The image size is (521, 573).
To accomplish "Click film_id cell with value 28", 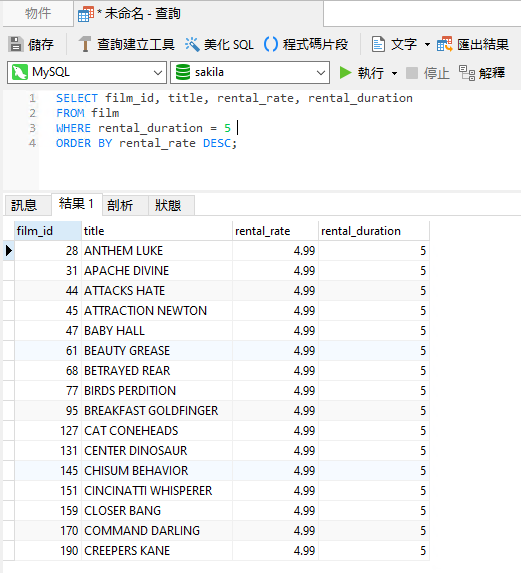I will click(x=48, y=251).
